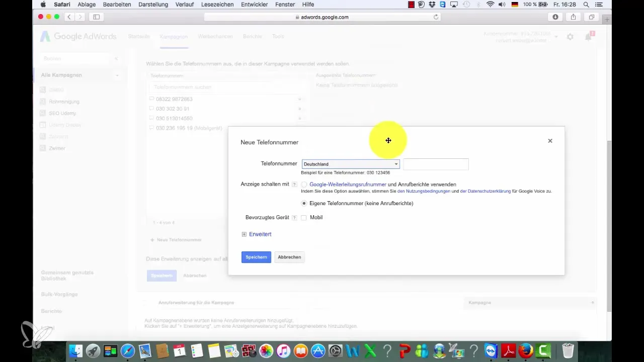Show Safari downloads
This screenshot has width=644, height=362.
[555, 17]
